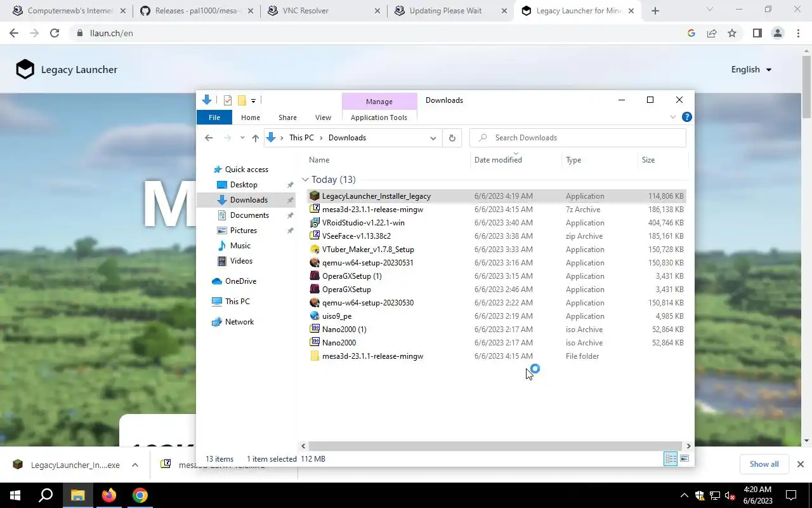The width and height of the screenshot is (812, 508).
Task: Open the File ribbon tab
Action: tap(214, 117)
